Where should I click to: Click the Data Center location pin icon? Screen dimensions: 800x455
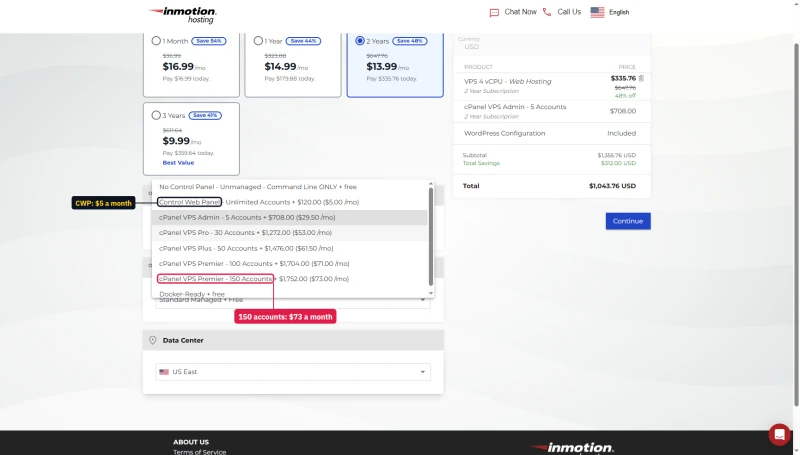(x=153, y=340)
